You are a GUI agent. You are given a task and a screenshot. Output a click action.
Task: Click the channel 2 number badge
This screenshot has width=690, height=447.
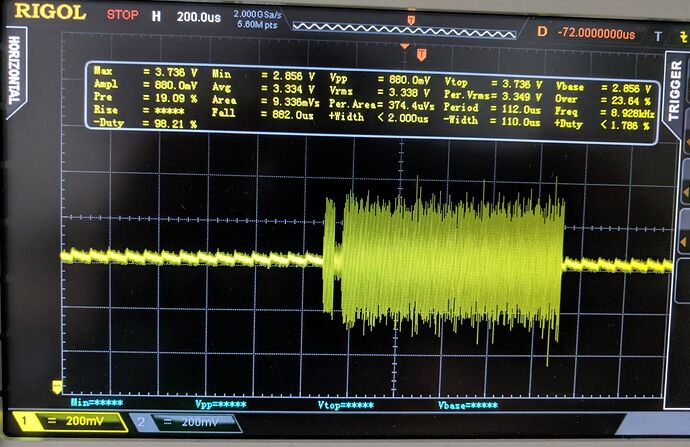tap(143, 423)
